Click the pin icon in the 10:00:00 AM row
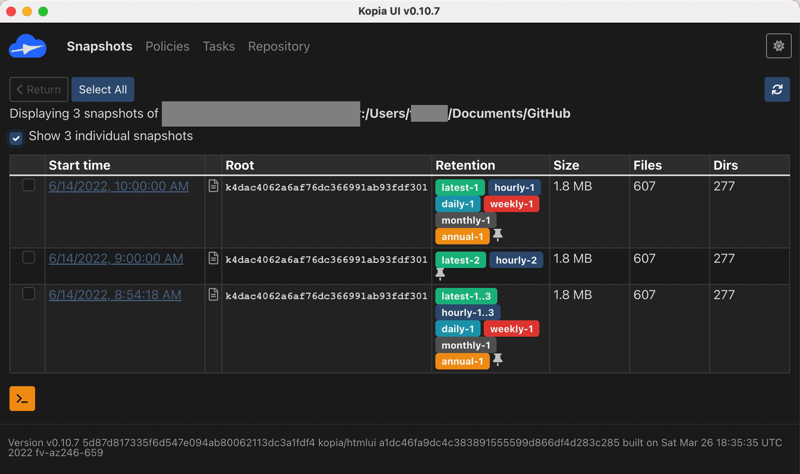The height and width of the screenshot is (474, 800). point(498,235)
